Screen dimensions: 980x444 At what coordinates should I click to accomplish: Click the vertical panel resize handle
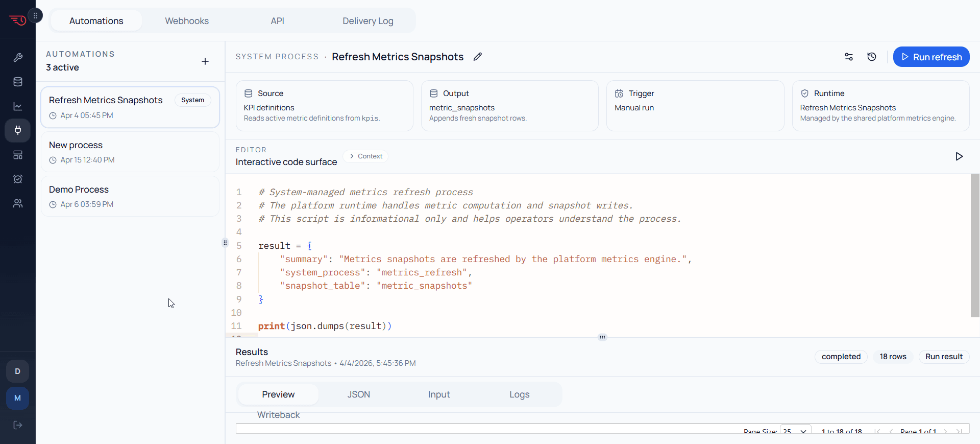point(225,243)
